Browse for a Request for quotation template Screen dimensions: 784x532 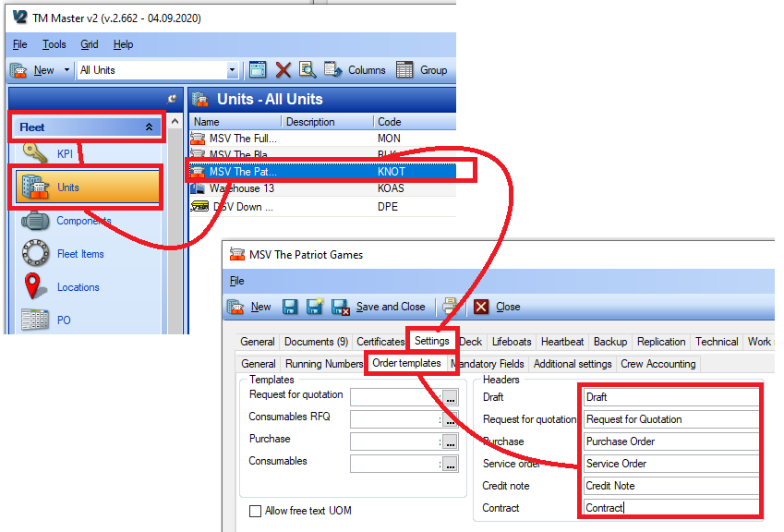(450, 397)
